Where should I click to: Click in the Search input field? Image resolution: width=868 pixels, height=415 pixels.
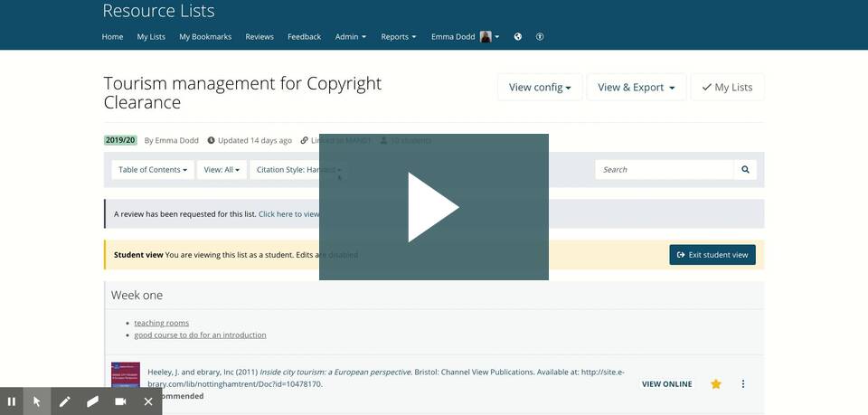point(665,170)
